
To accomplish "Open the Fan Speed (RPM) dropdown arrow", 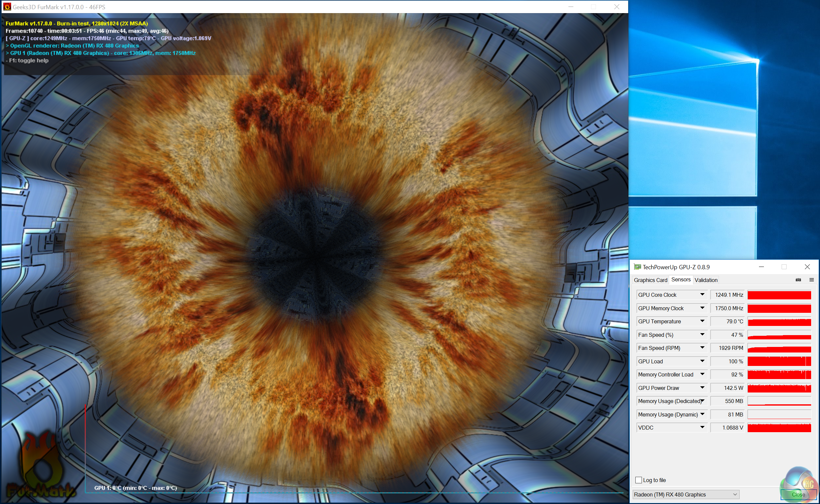I will [x=702, y=348].
